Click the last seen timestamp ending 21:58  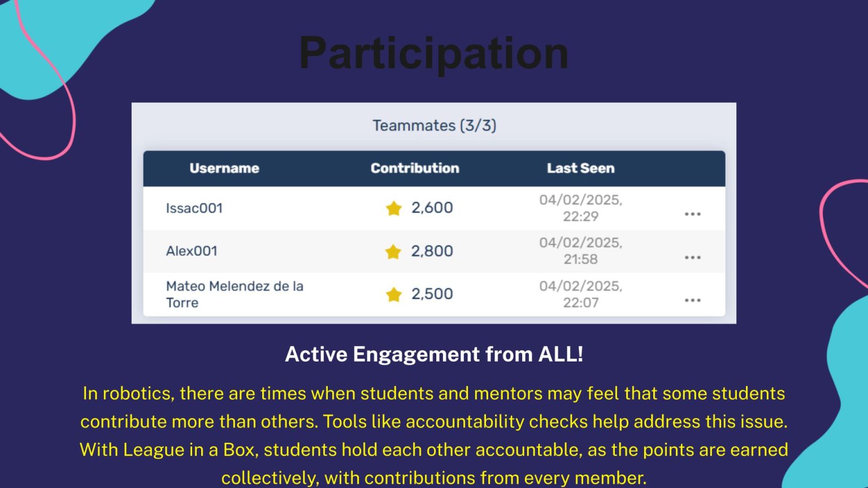580,251
